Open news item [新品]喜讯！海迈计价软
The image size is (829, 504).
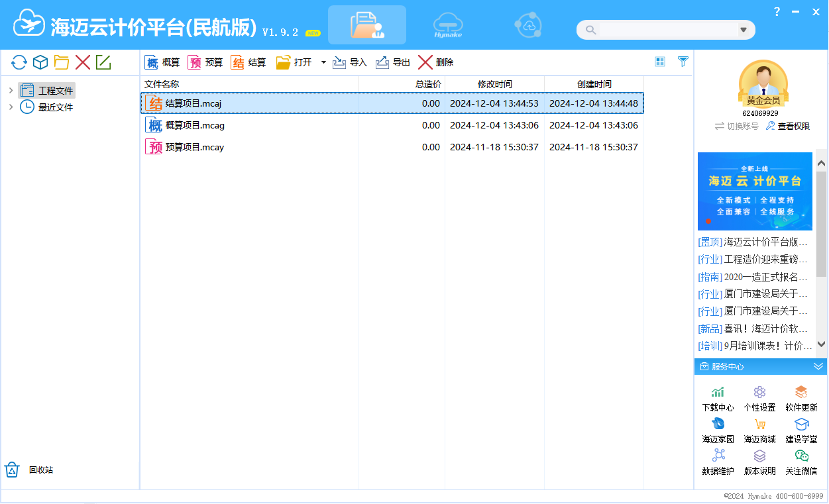[x=753, y=328]
